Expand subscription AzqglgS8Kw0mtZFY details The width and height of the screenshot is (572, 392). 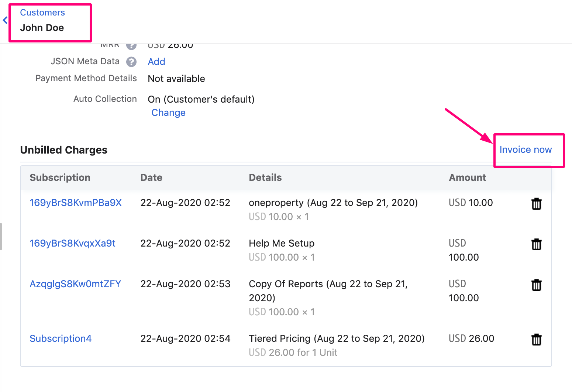pyautogui.click(x=75, y=284)
